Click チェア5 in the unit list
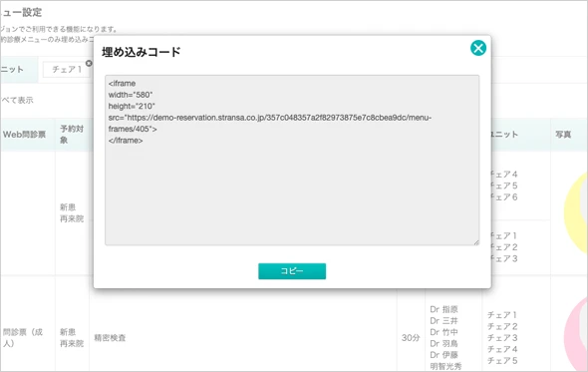Image resolution: width=588 pixels, height=372 pixels. [502, 360]
